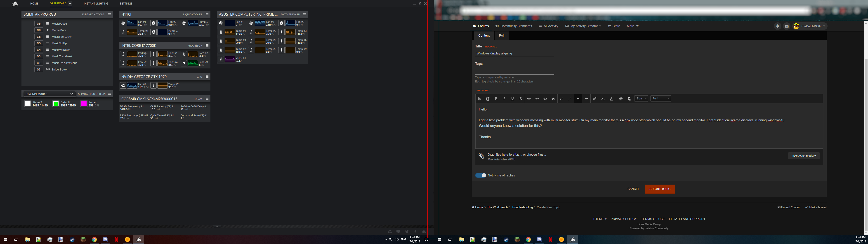Open the Windows action center icon
Viewport: 868px width, 244px height.
click(x=426, y=240)
